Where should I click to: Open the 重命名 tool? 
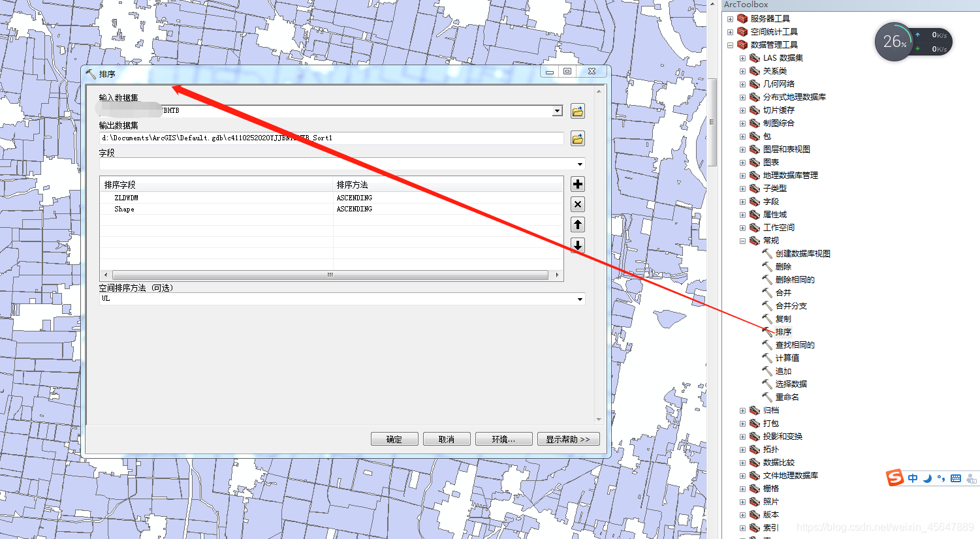click(x=787, y=397)
